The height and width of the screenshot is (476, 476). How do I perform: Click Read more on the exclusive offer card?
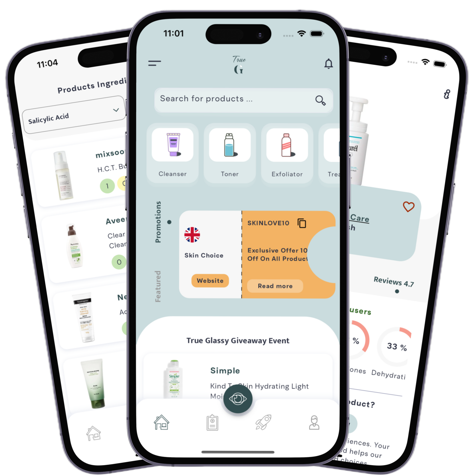point(275,287)
